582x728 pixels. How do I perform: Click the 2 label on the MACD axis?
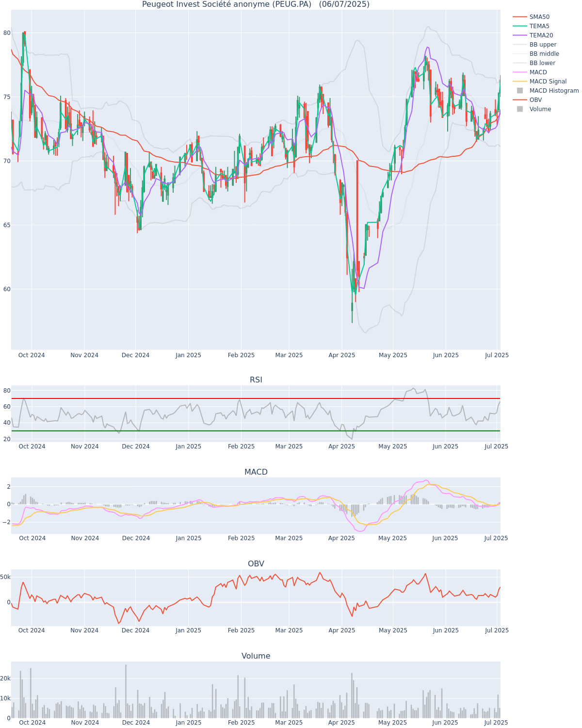tap(8, 487)
